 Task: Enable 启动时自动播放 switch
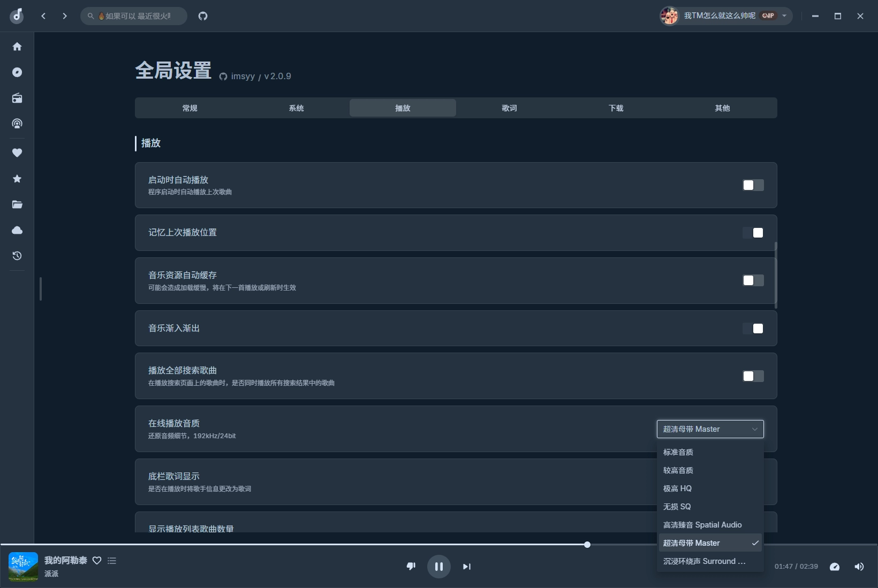coord(753,185)
